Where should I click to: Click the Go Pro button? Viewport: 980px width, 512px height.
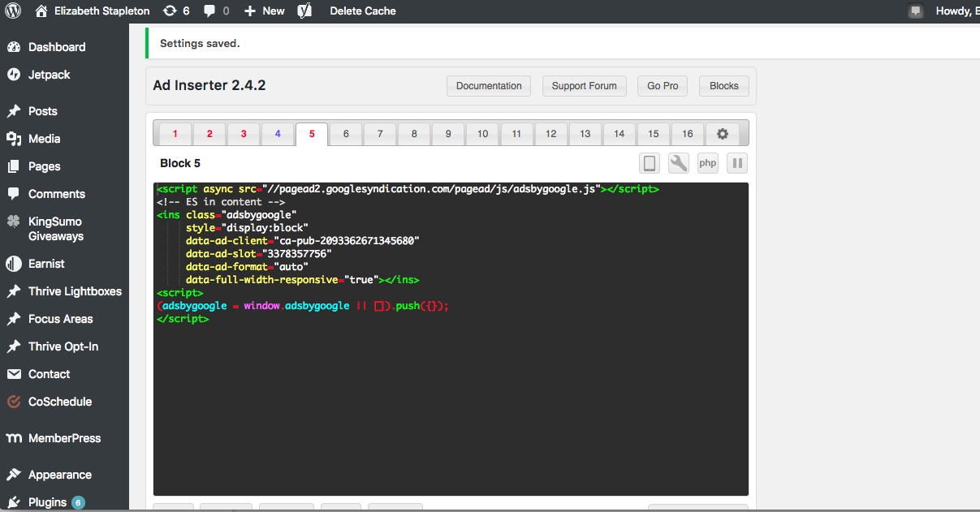(663, 86)
